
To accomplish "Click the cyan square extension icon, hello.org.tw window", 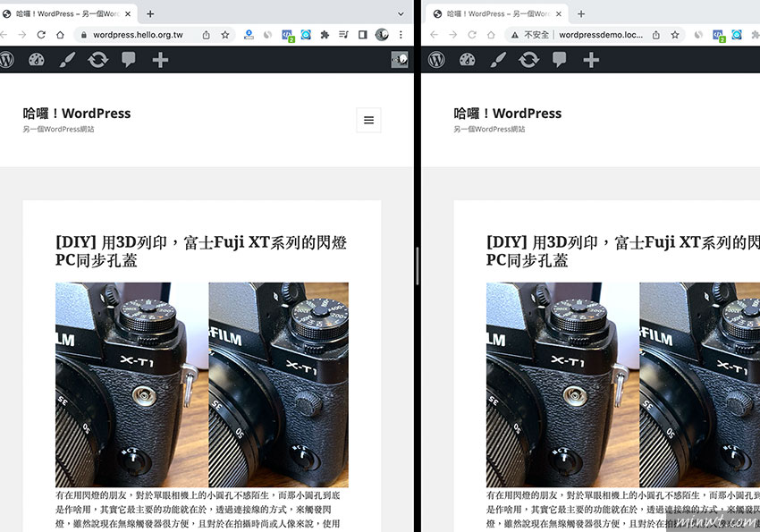I will pyautogui.click(x=306, y=34).
